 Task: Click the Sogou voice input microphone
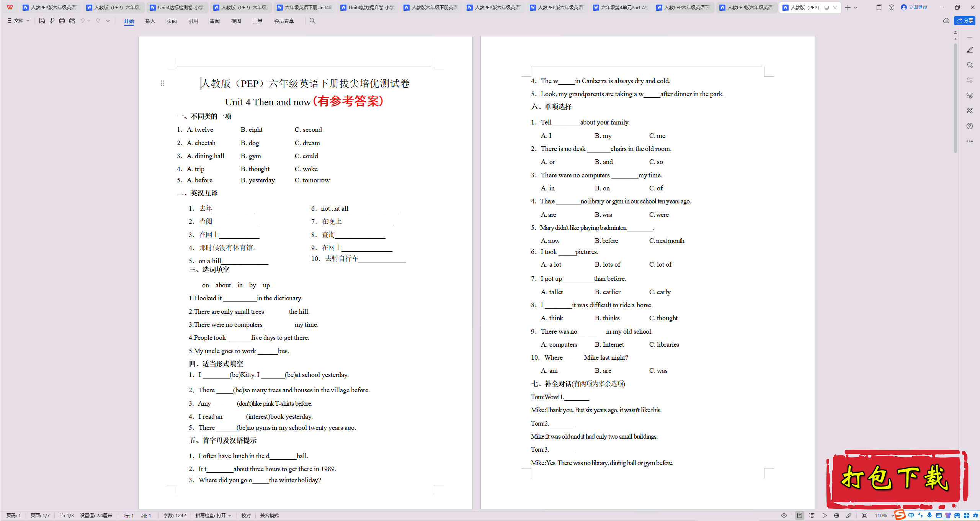[929, 516]
